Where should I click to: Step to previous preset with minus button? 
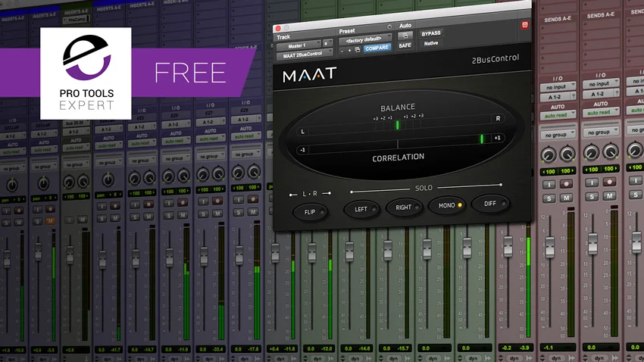(x=342, y=51)
